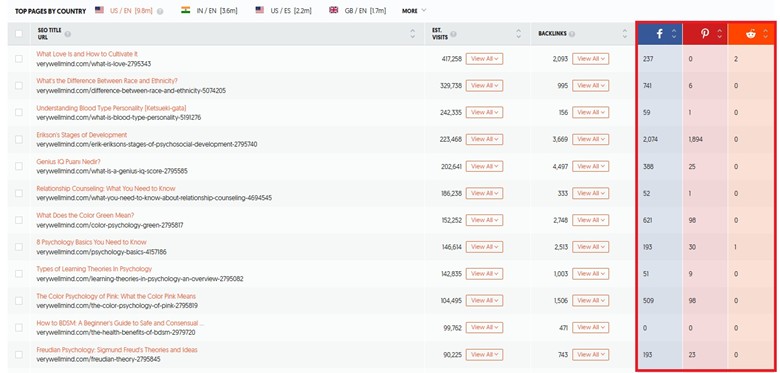Click the info icon beside US / EN 9.8m

(160, 11)
